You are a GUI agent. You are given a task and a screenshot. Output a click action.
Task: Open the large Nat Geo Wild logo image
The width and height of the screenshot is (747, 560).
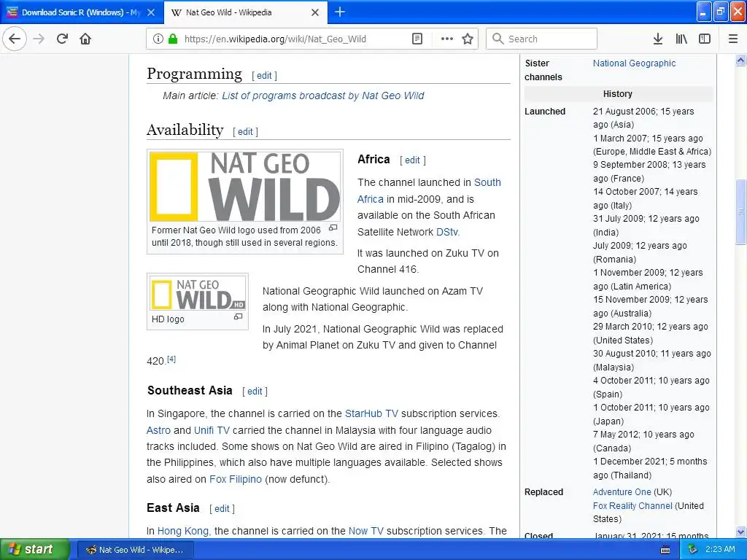(245, 187)
